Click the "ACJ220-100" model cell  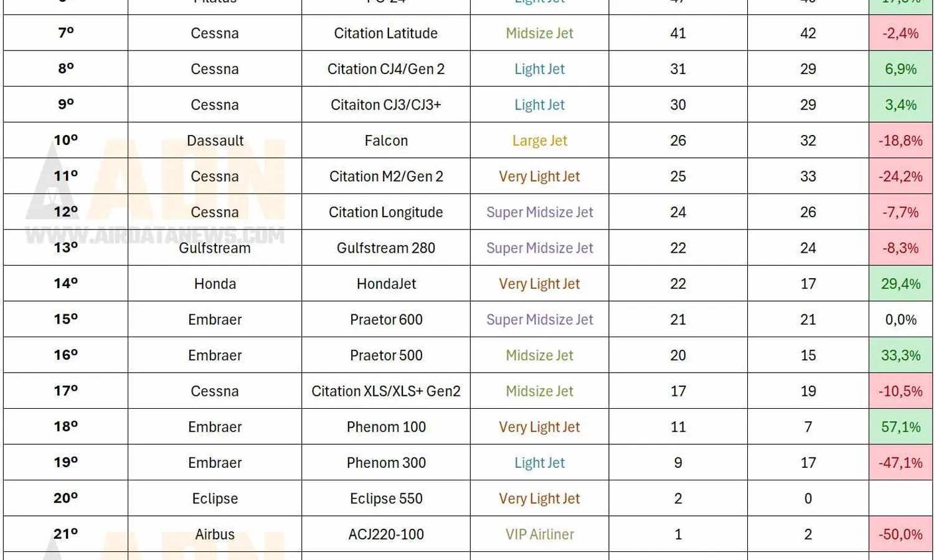tap(386, 534)
